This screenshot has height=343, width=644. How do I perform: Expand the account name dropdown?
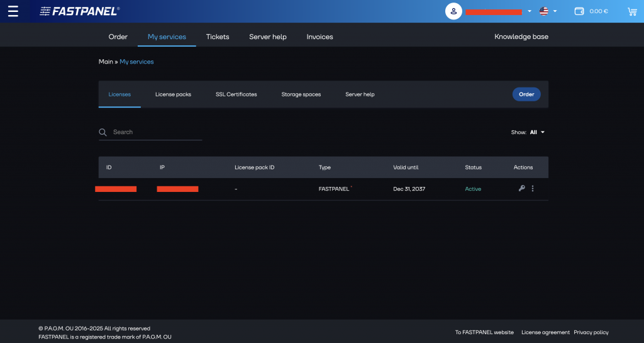[x=530, y=11]
